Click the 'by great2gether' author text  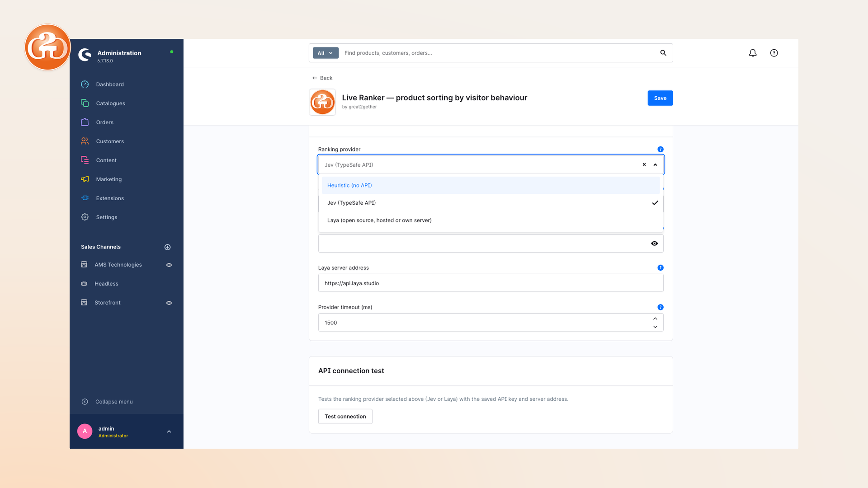pos(359,107)
